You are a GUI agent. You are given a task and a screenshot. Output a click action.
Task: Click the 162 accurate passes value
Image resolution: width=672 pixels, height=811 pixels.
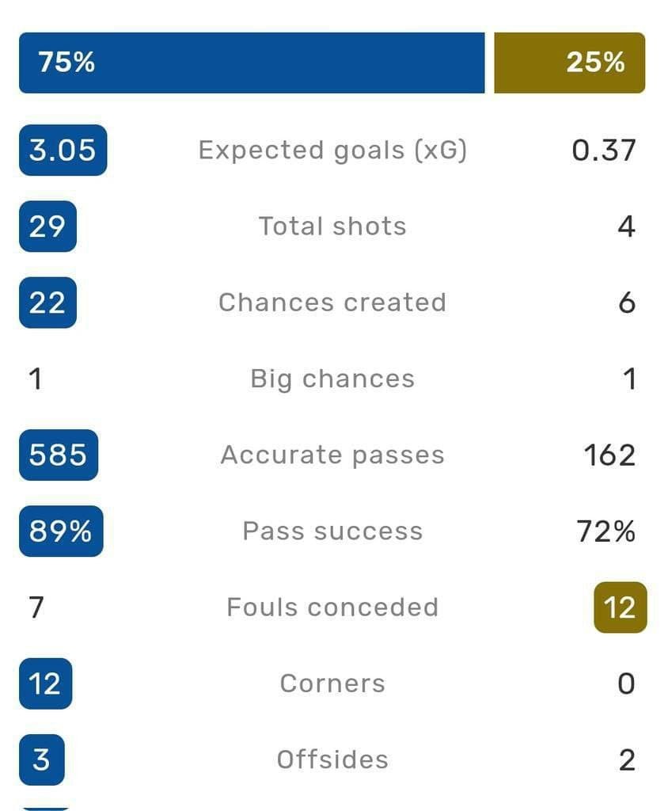coord(609,455)
